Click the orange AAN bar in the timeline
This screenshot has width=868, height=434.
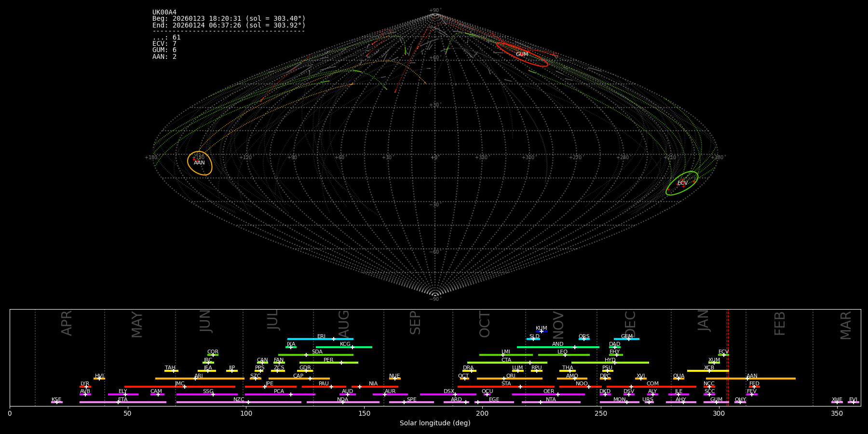pos(751,379)
